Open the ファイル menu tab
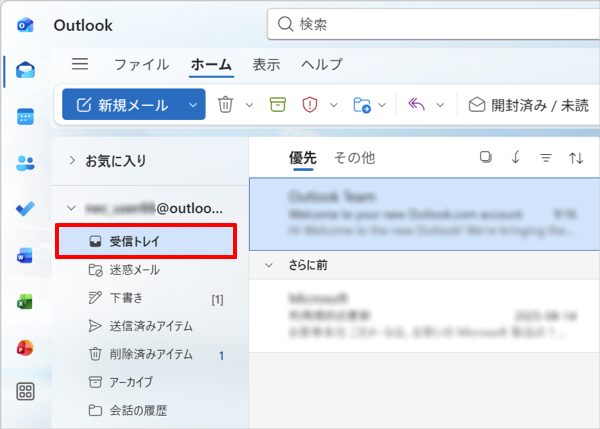 tap(142, 64)
